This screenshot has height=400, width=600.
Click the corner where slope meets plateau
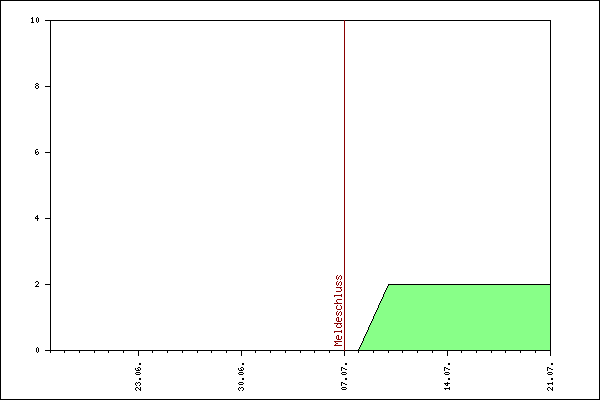point(389,284)
